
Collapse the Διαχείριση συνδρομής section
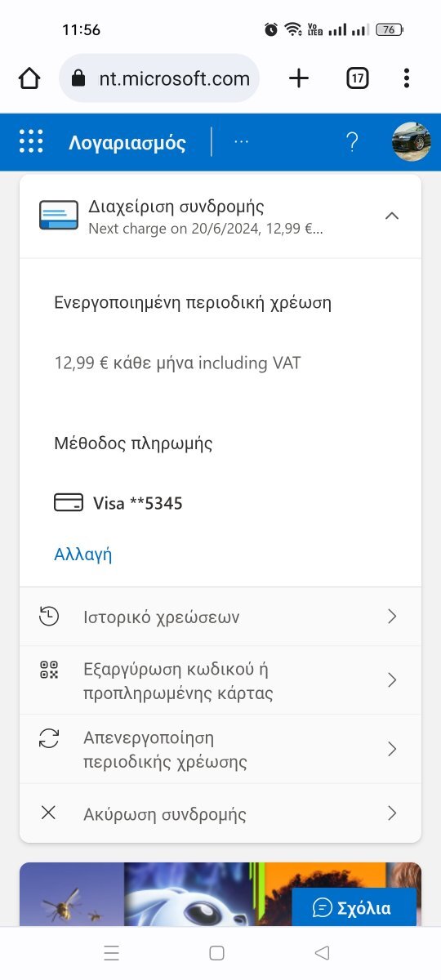[392, 216]
